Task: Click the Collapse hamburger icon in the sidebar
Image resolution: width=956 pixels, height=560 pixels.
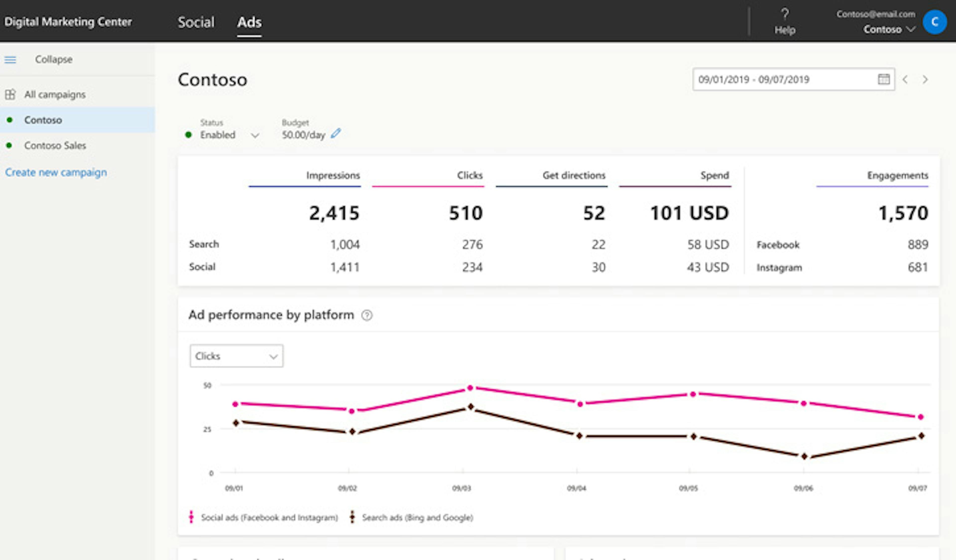Action: pos(10,59)
